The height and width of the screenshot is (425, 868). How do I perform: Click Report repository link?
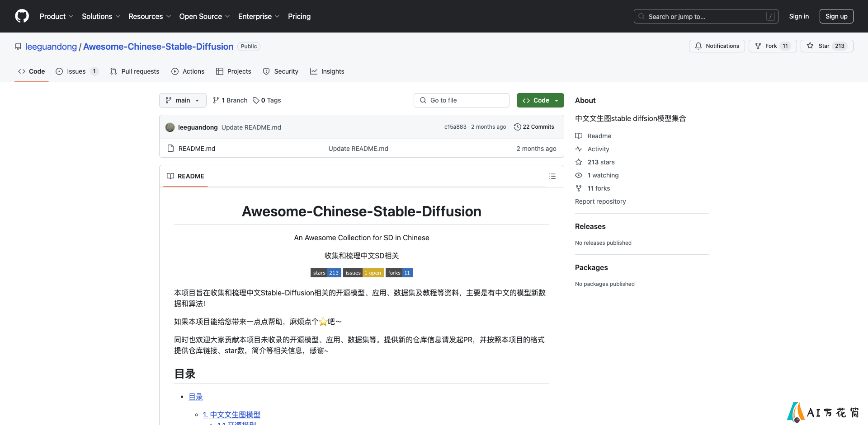click(600, 201)
